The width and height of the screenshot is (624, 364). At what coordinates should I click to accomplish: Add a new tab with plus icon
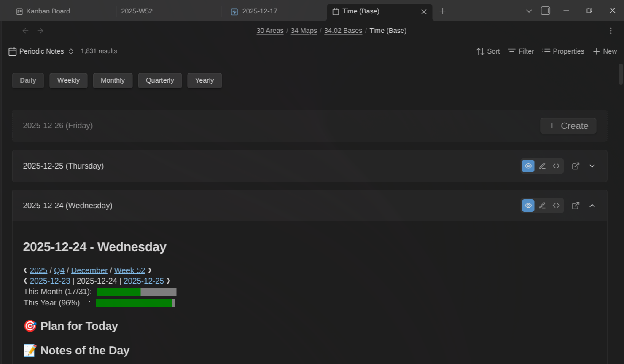[442, 11]
